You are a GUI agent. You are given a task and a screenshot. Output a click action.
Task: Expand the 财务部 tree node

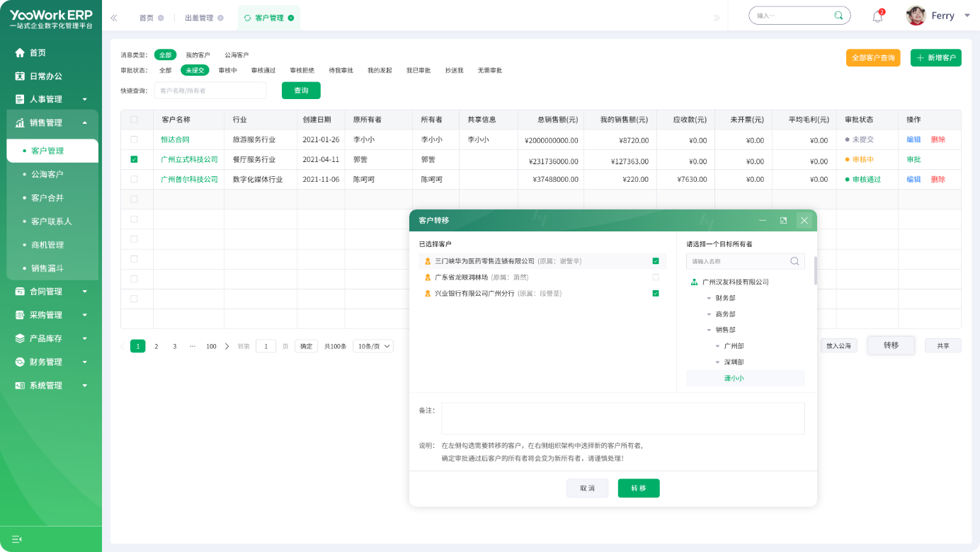click(709, 298)
